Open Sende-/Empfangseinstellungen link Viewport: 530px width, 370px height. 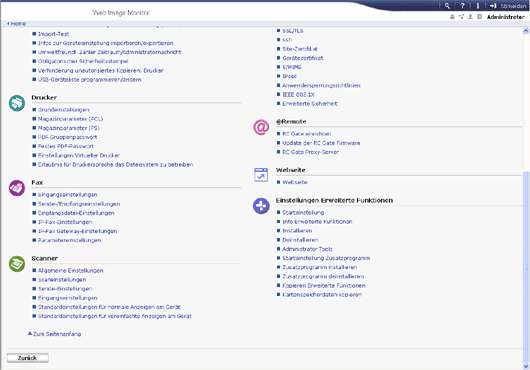[79, 204]
